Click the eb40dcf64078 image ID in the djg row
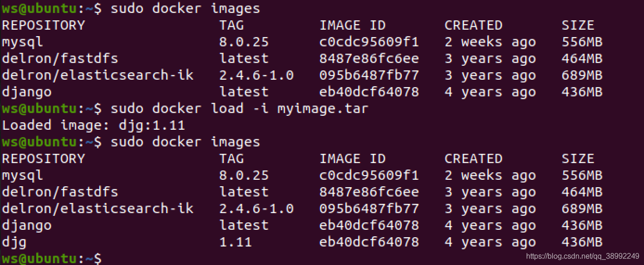Screen dimensions: 644x265 pos(369,242)
